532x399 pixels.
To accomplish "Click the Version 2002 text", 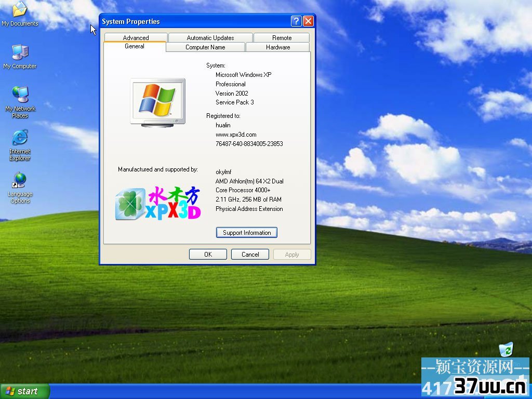I will tap(232, 94).
